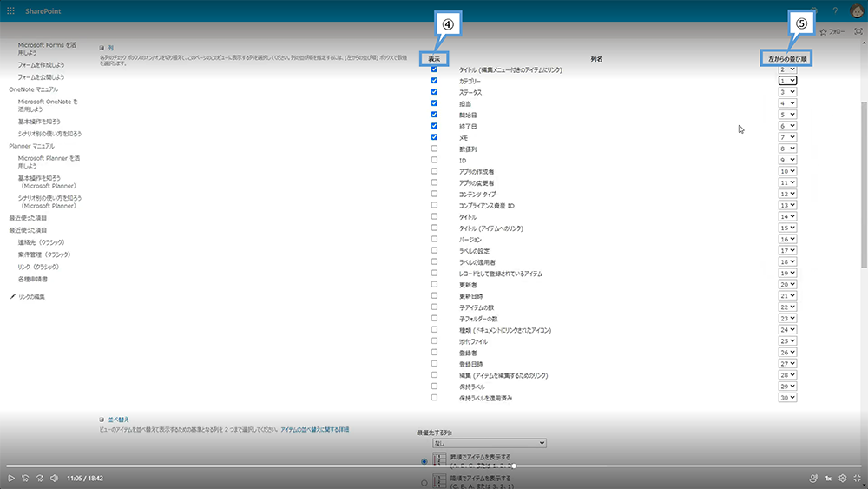Skip forward ten seconds in video
This screenshot has height=489, width=868.
(40, 478)
